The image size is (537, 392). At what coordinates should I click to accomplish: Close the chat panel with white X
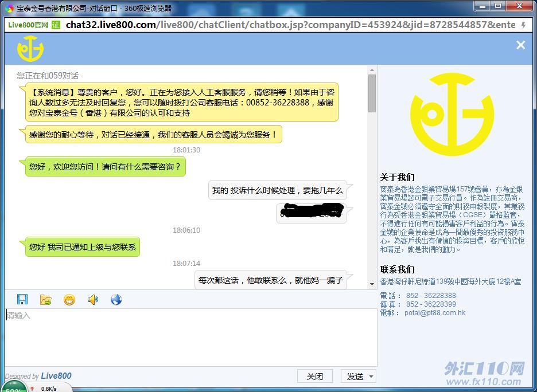[520, 45]
